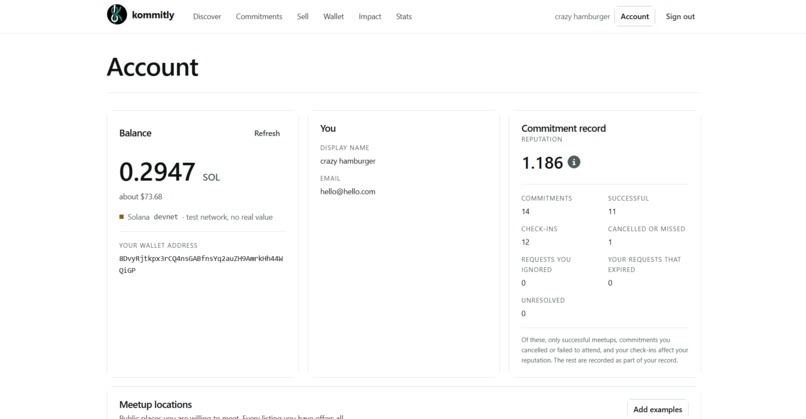Click the kommitly brand name
Image resolution: width=806 pixels, height=419 pixels.
153,15
